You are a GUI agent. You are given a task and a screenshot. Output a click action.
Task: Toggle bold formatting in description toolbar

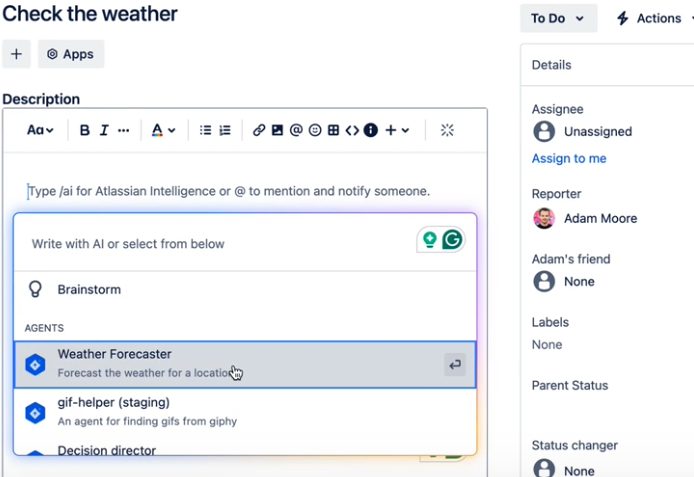(x=85, y=130)
